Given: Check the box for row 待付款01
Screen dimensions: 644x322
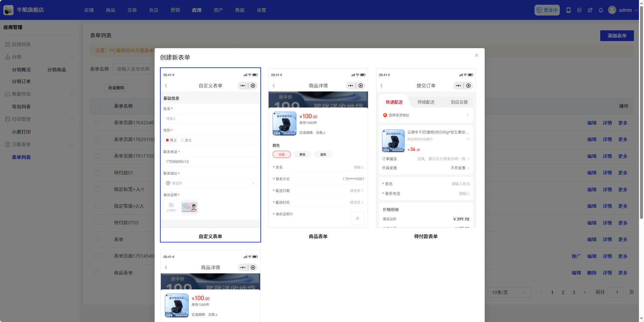Looking at the screenshot, I should tap(97, 173).
